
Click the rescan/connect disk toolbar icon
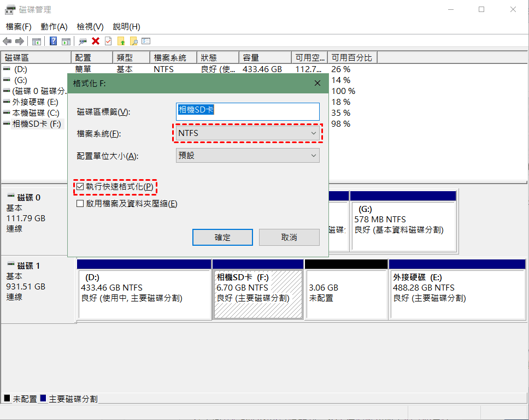pos(83,42)
